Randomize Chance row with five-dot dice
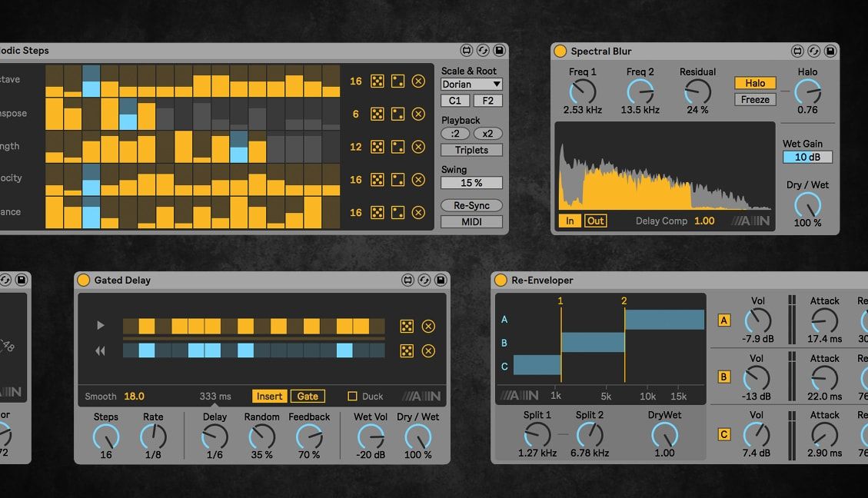The width and height of the screenshot is (868, 498). [377, 212]
